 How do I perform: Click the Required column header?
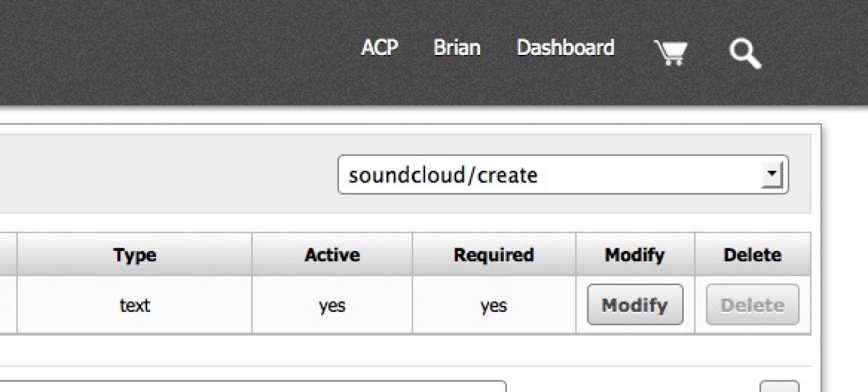[x=494, y=255]
